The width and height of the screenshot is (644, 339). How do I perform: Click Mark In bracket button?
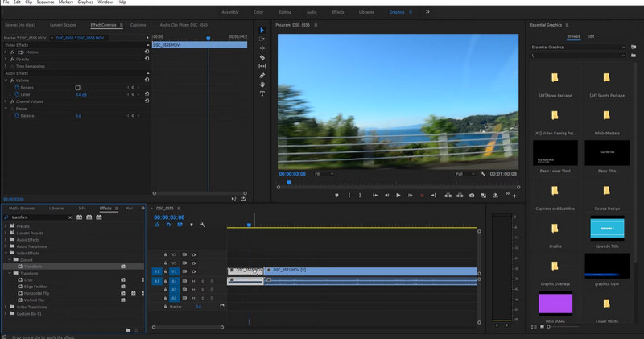tap(349, 196)
